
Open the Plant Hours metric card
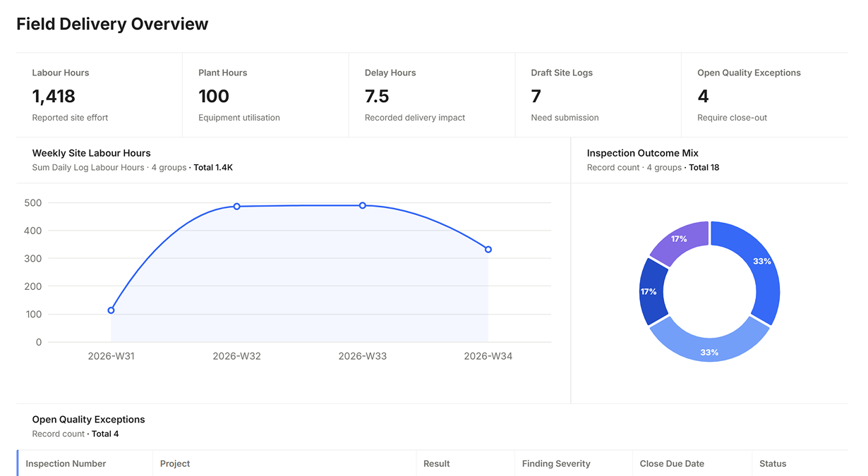click(266, 94)
